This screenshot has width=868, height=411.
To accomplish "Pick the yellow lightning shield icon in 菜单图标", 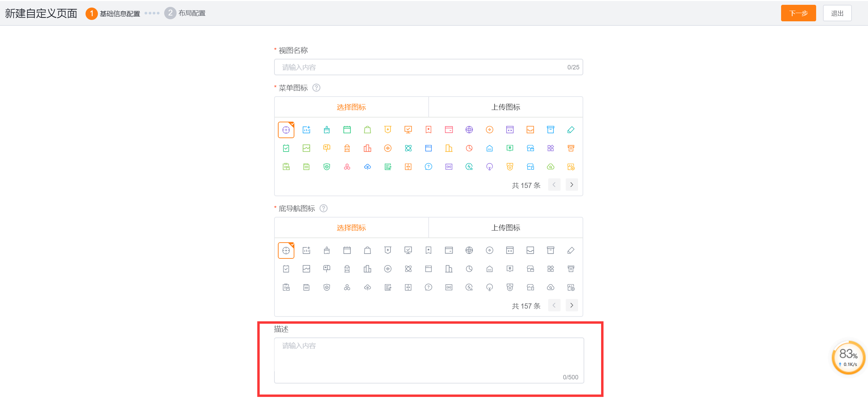I will pos(388,130).
